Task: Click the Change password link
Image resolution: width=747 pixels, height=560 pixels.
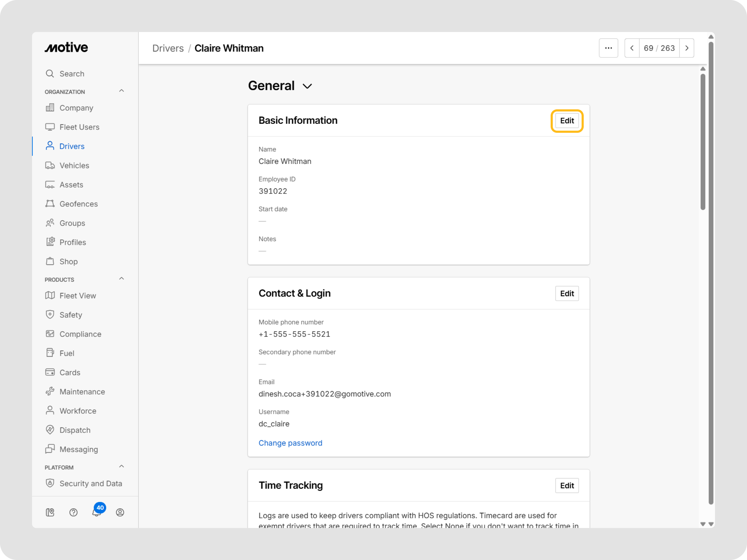Action: [290, 443]
